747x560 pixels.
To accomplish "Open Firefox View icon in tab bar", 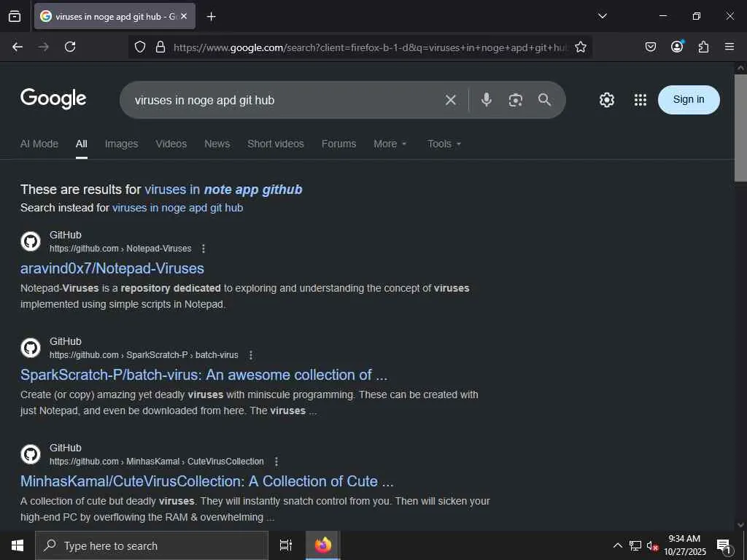I will click(15, 16).
